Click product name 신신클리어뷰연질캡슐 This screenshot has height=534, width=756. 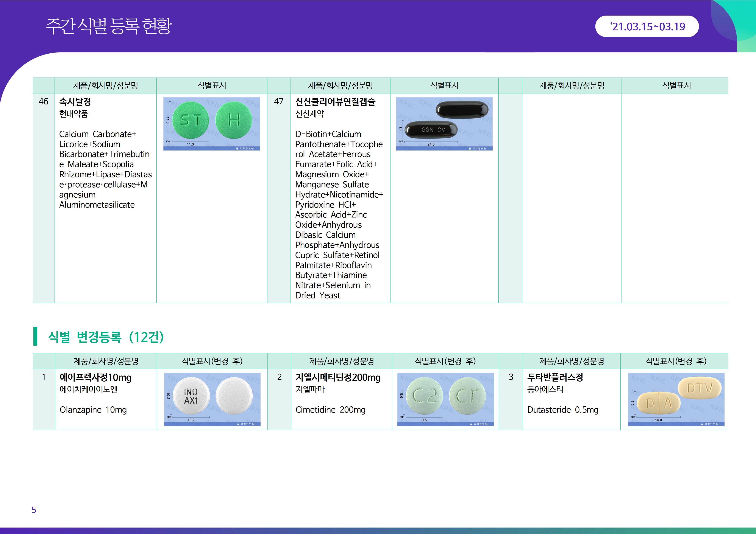[335, 102]
